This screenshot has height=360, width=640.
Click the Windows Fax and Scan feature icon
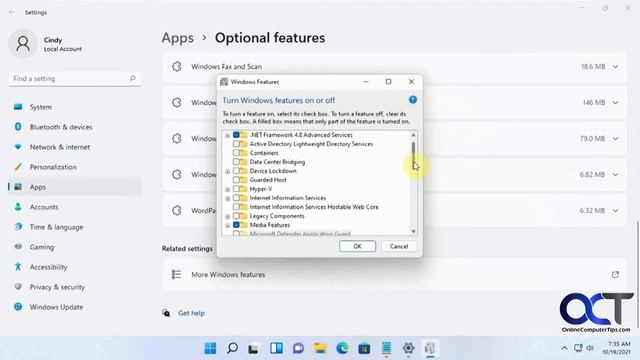(x=177, y=67)
